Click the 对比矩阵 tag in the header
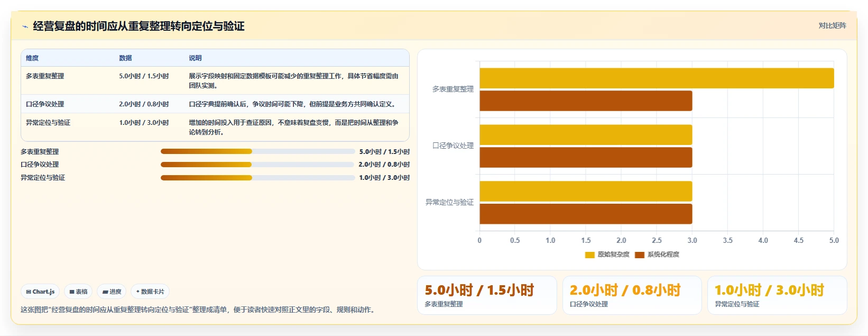 832,25
